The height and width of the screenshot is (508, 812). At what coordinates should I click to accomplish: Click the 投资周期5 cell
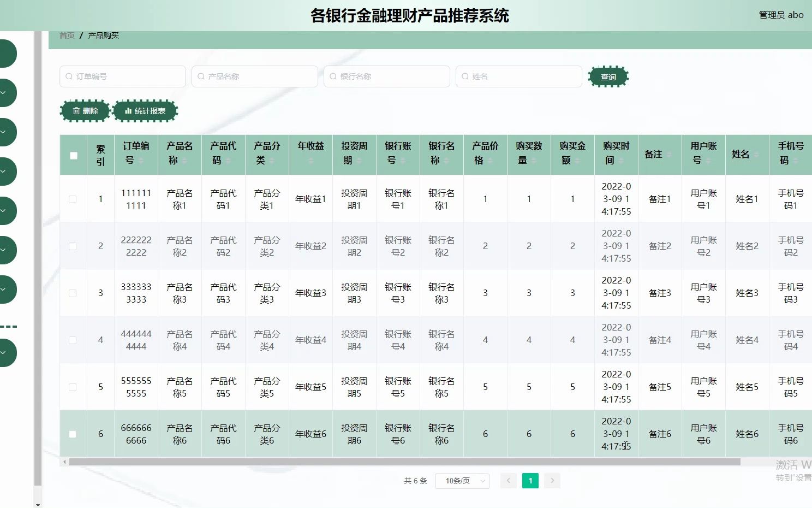coord(354,387)
